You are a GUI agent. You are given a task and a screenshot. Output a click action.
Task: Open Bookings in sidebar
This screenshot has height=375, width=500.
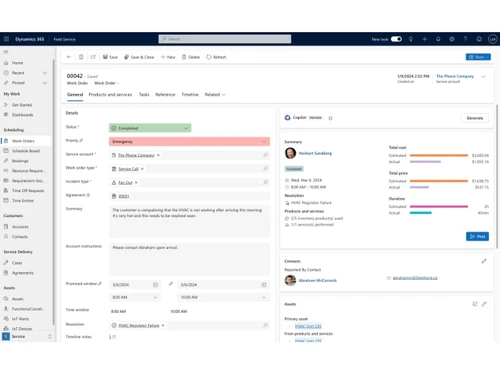(x=20, y=161)
